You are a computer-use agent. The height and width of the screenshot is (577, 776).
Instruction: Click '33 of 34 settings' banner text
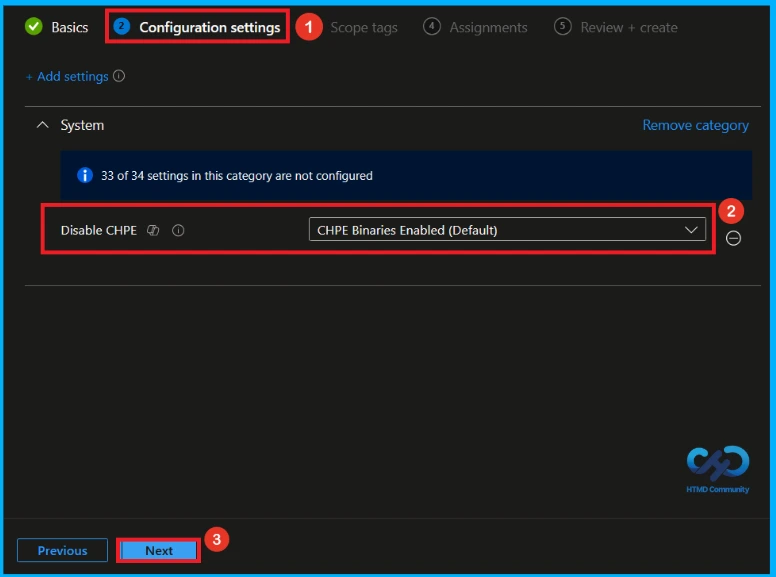click(237, 176)
